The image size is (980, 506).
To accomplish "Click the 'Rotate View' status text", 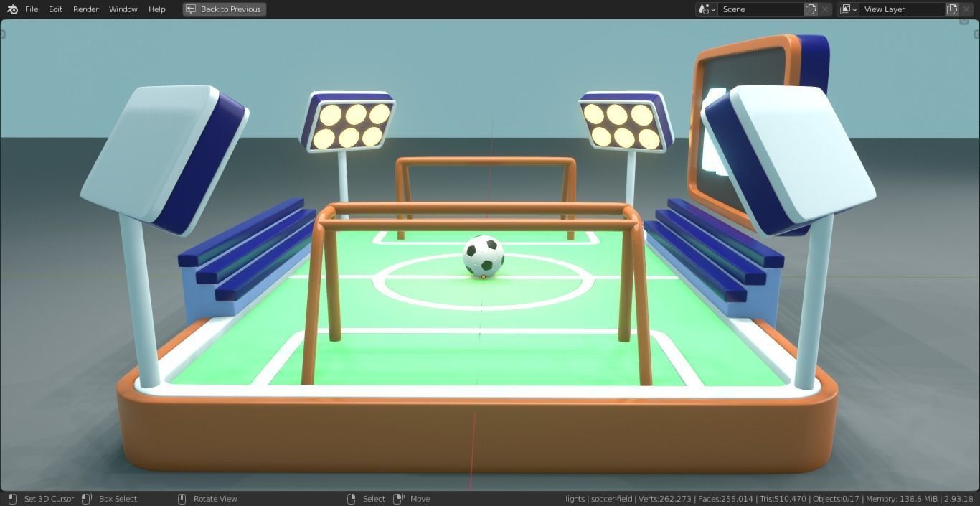I will pyautogui.click(x=215, y=499).
